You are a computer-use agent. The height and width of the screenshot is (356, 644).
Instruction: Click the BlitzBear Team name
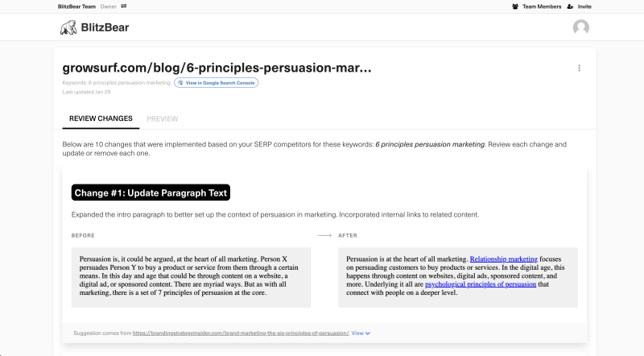pos(76,6)
